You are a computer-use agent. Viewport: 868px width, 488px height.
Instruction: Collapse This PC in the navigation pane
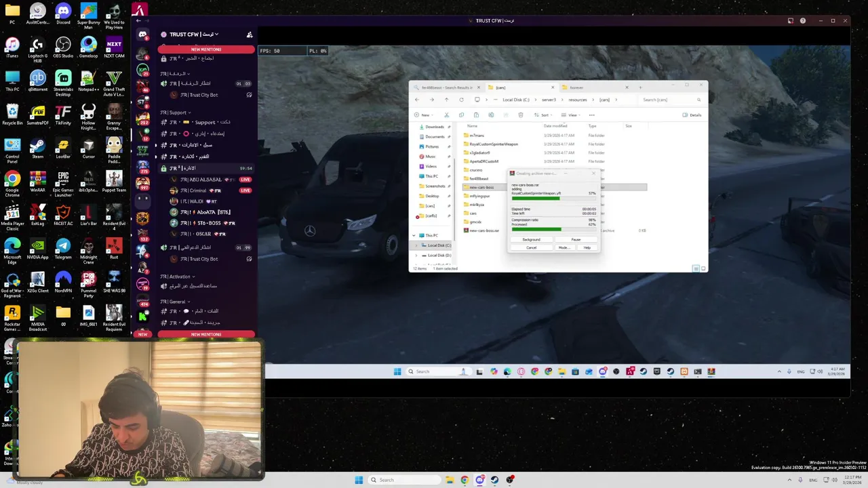(414, 235)
